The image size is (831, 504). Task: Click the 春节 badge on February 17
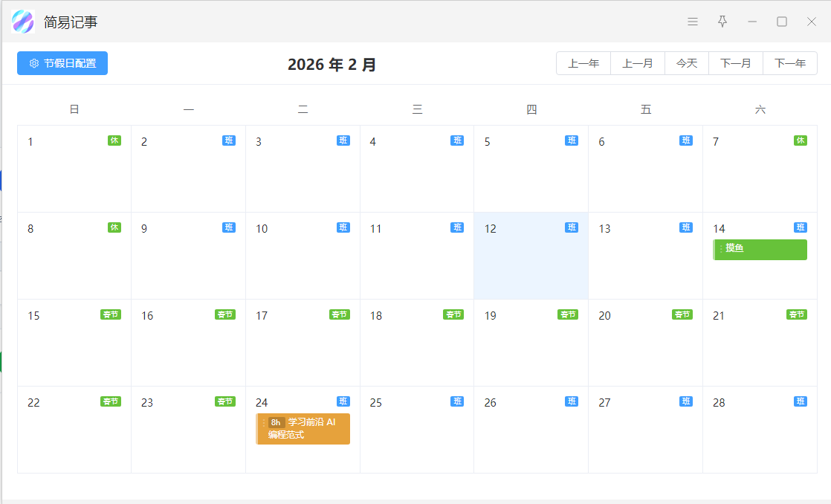[x=339, y=314]
